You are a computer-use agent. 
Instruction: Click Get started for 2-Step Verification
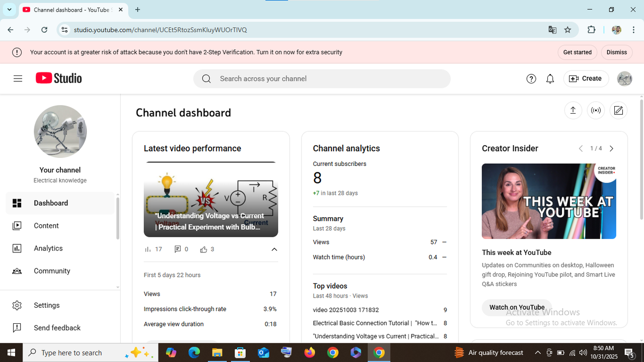[x=577, y=52]
